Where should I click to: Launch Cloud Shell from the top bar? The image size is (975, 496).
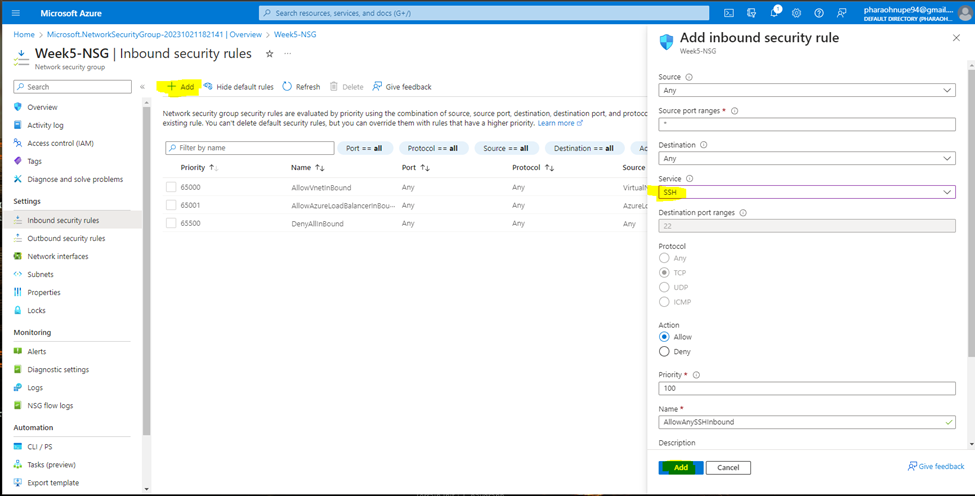[x=729, y=12]
